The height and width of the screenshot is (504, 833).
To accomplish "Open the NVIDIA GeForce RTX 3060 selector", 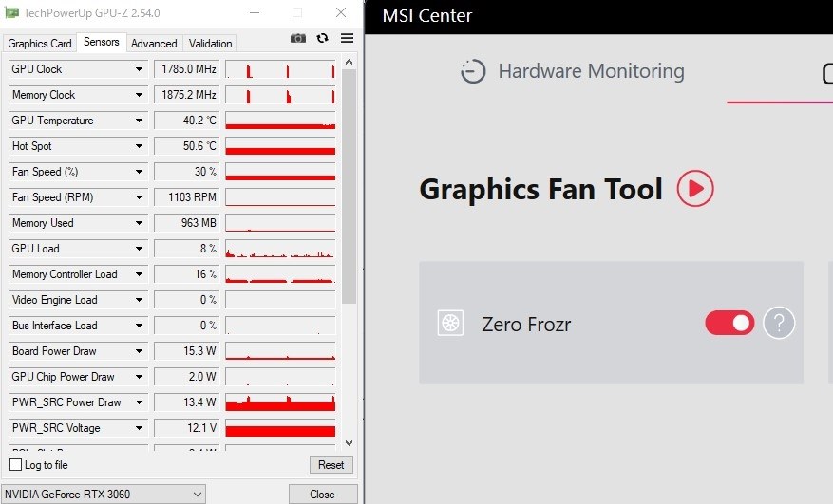I will point(104,494).
